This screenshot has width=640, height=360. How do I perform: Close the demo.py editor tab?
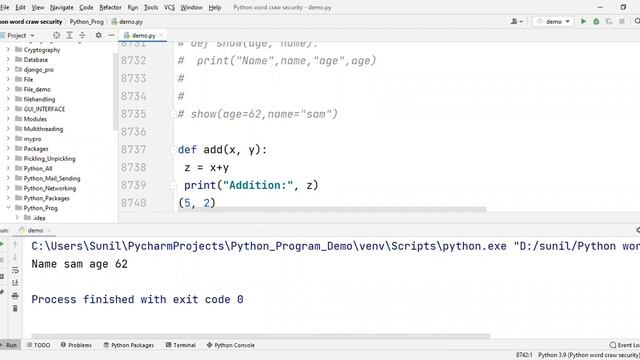point(161,36)
